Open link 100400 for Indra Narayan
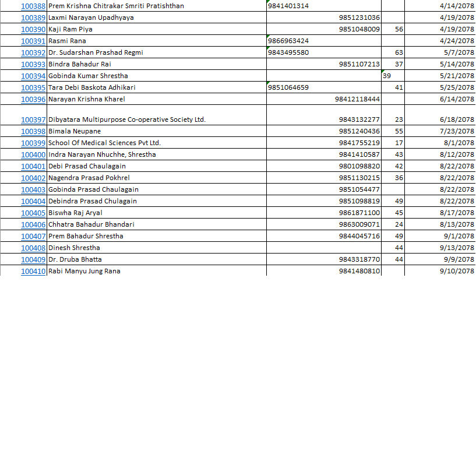The image size is (476, 468). [x=33, y=154]
